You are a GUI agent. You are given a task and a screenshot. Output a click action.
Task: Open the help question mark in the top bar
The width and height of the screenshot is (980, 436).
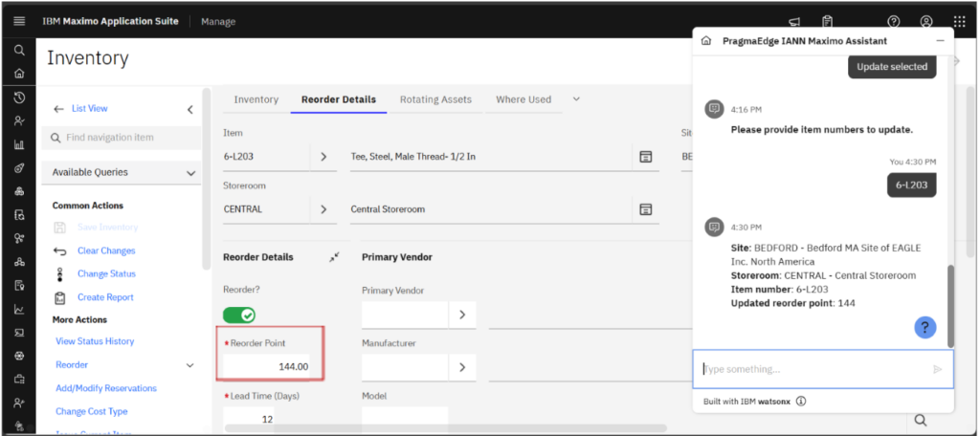[x=894, y=21]
